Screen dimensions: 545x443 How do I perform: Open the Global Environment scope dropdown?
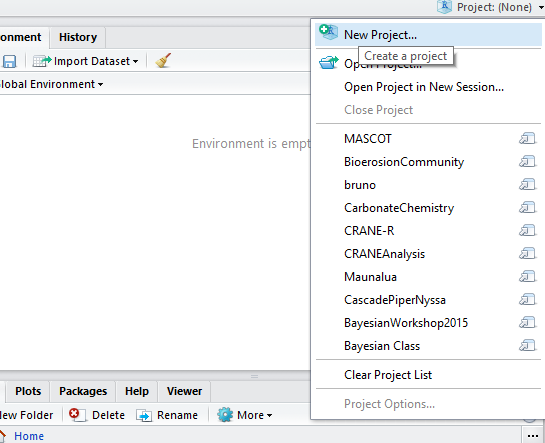pos(51,84)
